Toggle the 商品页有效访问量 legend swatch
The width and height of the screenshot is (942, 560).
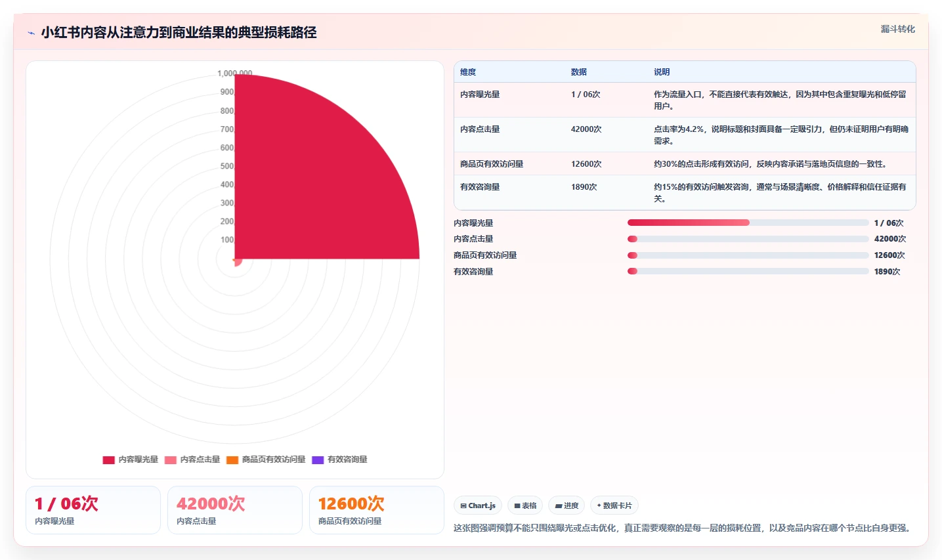[232, 460]
